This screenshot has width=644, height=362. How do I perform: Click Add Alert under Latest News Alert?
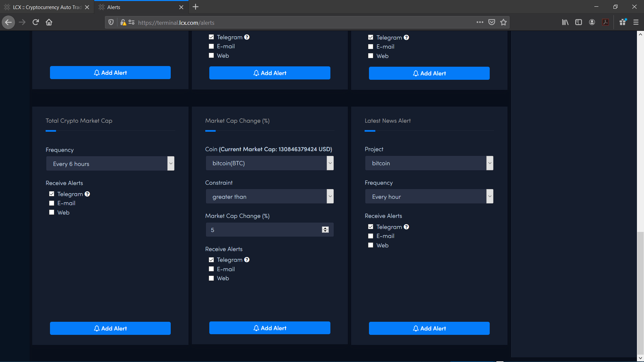point(429,328)
